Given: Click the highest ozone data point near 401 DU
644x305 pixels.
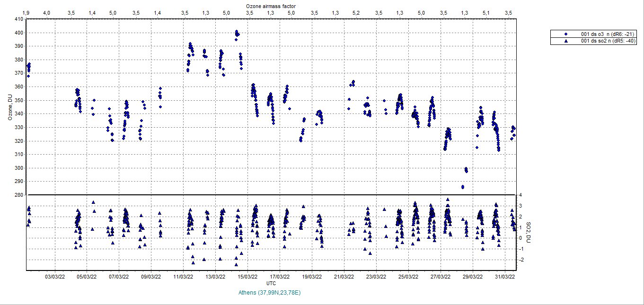Looking at the screenshot, I should tap(237, 32).
